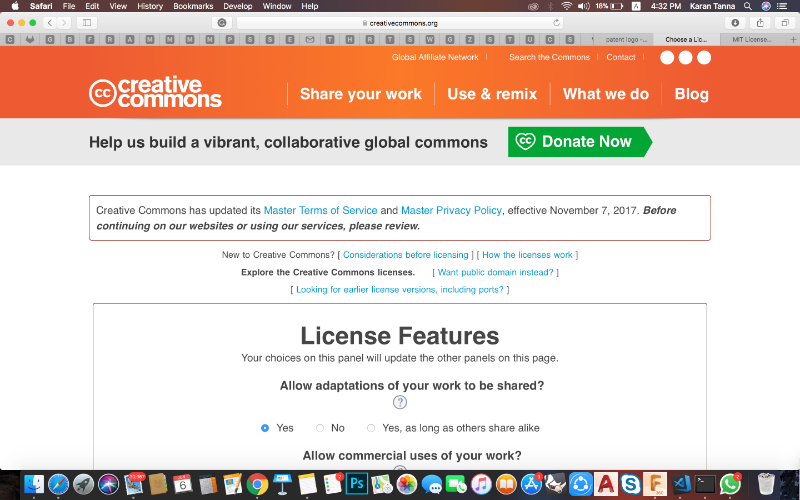Click the Creative Commons logo
This screenshot has width=800, height=500.
tap(155, 92)
